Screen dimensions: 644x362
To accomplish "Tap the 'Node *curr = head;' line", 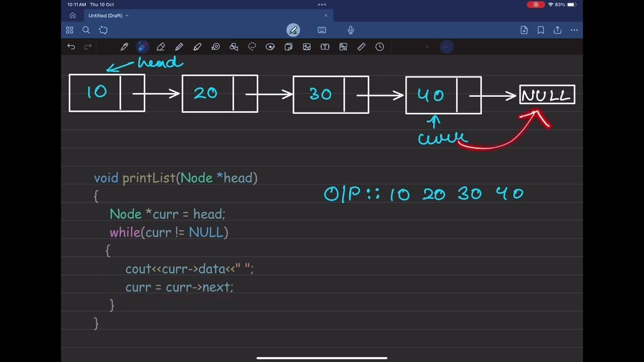I will click(168, 214).
